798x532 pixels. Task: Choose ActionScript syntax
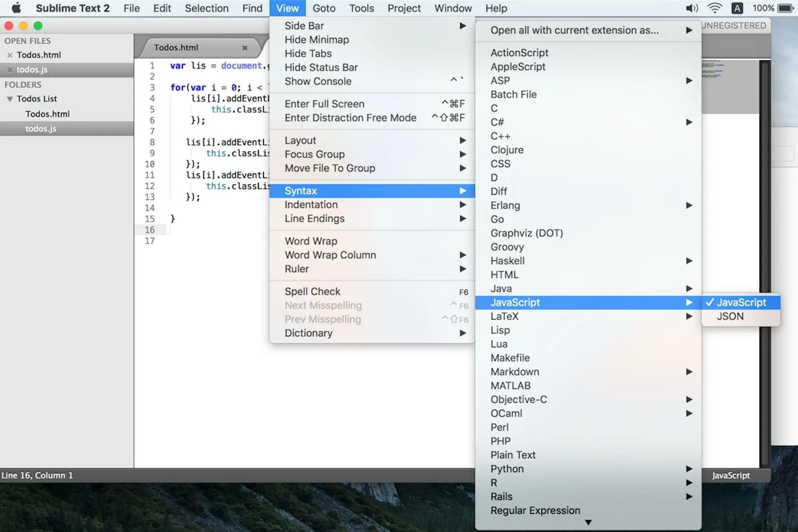(x=588, y=53)
